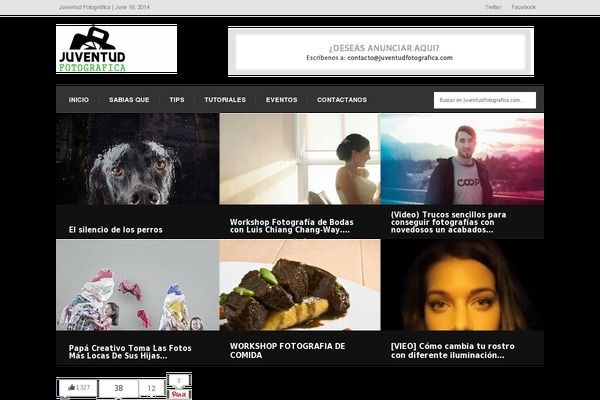Click the search field Buscar en Juventudfotografica.com

485,100
